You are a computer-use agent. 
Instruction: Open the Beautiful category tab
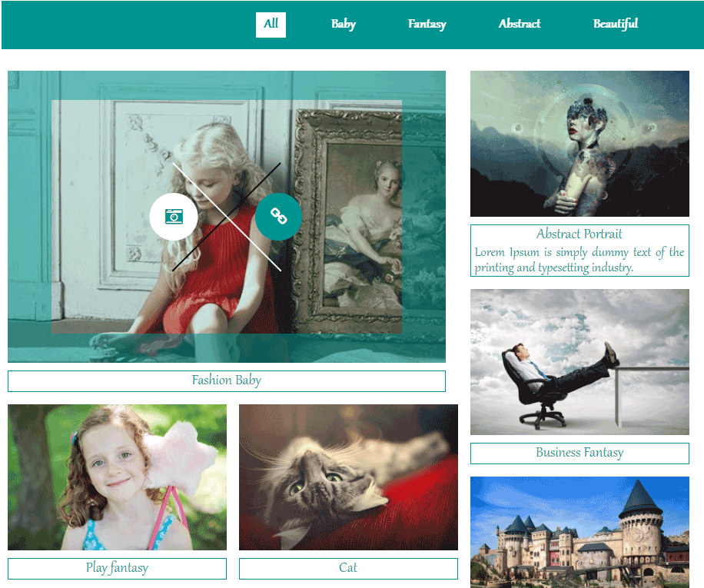[x=615, y=24]
